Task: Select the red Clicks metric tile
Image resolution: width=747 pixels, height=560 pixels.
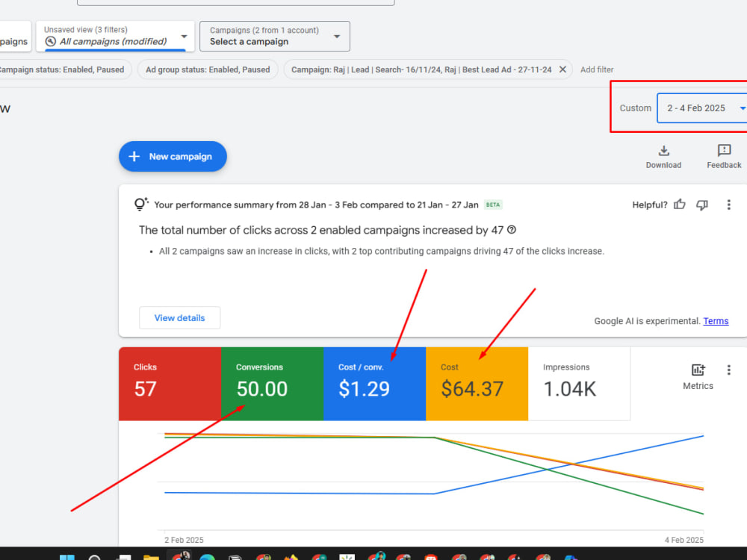Action: pos(170,384)
